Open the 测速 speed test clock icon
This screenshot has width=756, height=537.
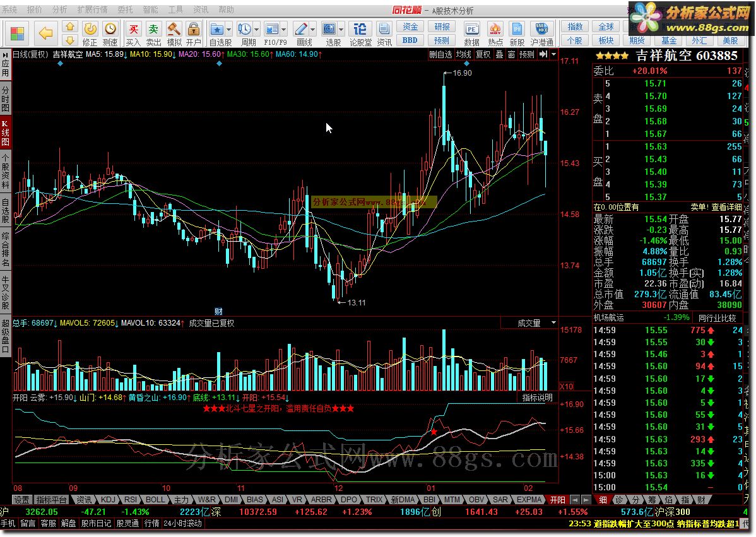point(110,33)
